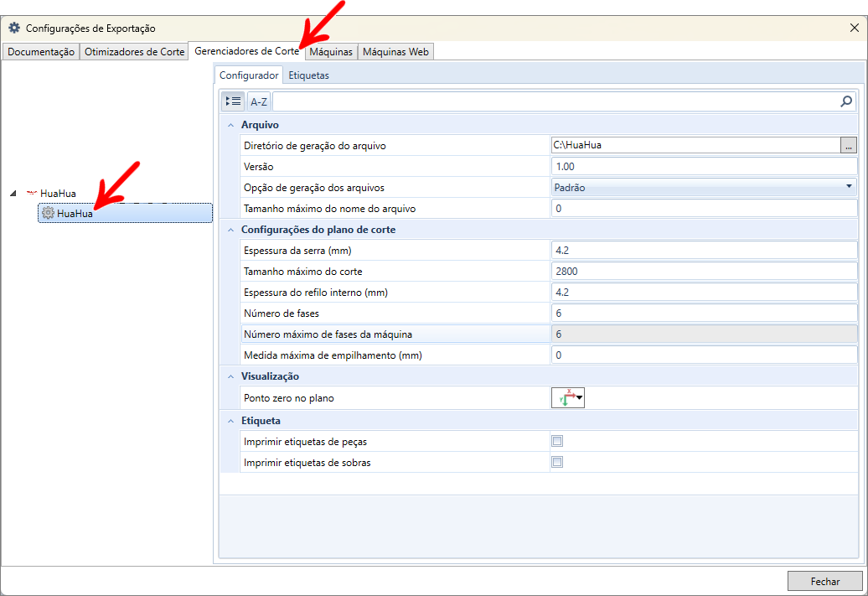Click the Versão field showing 1.00
868x596 pixels.
[x=704, y=166]
